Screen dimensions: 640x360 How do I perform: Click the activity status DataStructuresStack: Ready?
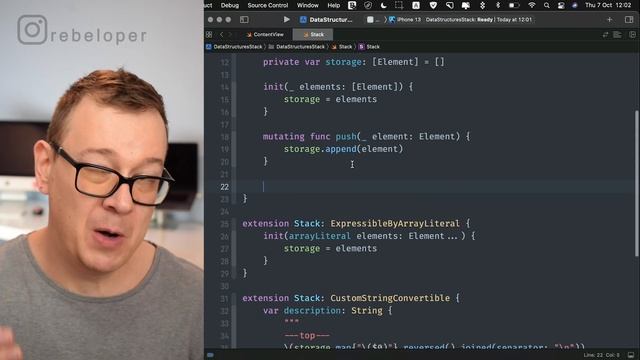479,20
